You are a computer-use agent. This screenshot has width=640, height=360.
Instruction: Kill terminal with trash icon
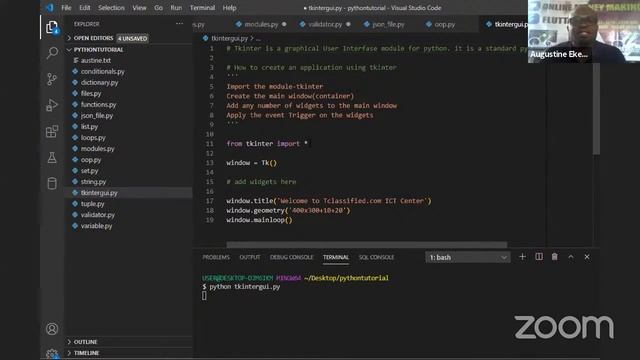555,257
